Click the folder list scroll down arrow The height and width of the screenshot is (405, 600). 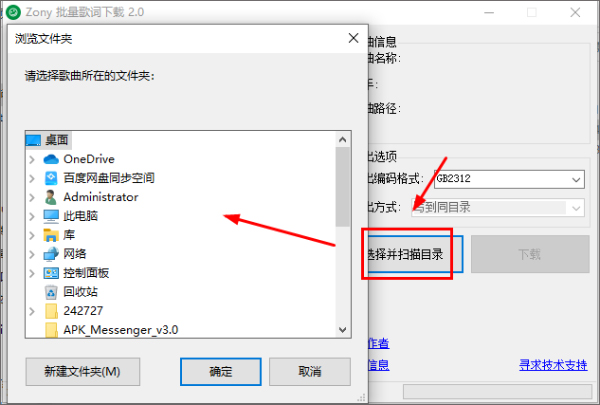[343, 330]
